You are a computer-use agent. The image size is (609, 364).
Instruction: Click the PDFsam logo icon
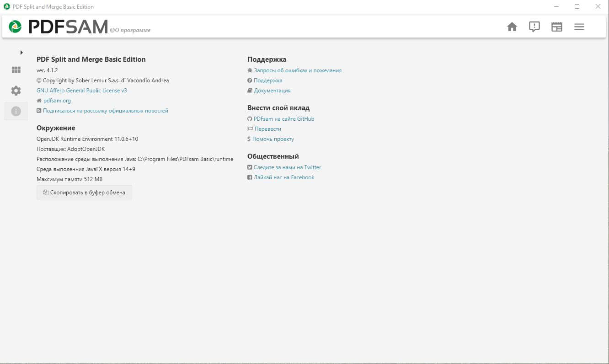pos(15,27)
